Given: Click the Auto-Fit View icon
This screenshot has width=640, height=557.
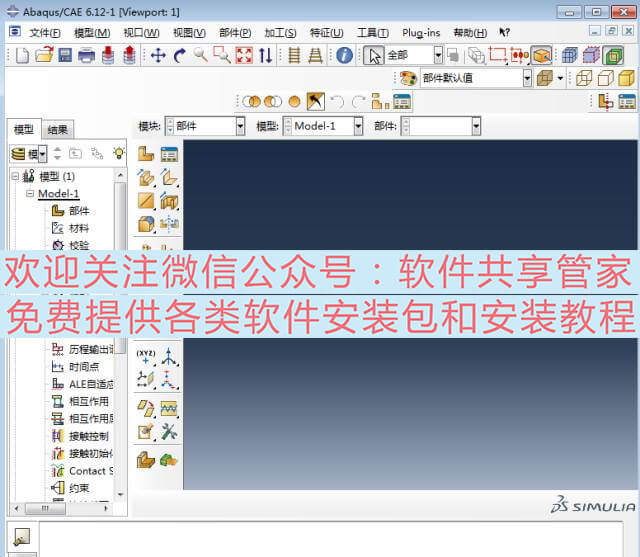Looking at the screenshot, I should tap(244, 55).
